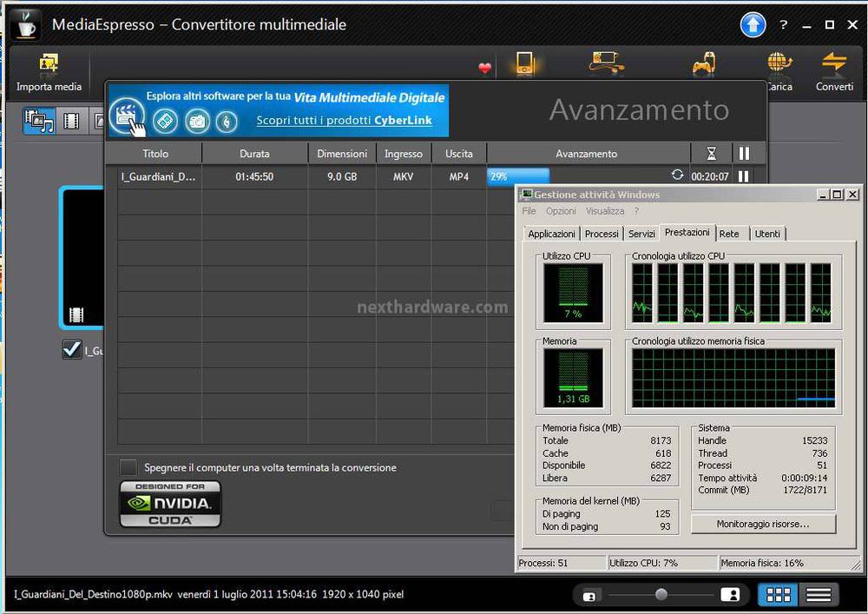
Task: Click the refresh icon in the progress row
Action: 677,175
